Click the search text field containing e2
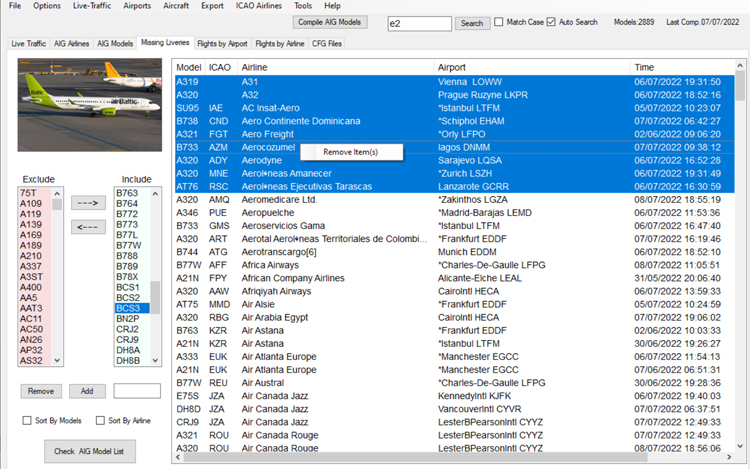 [x=419, y=23]
